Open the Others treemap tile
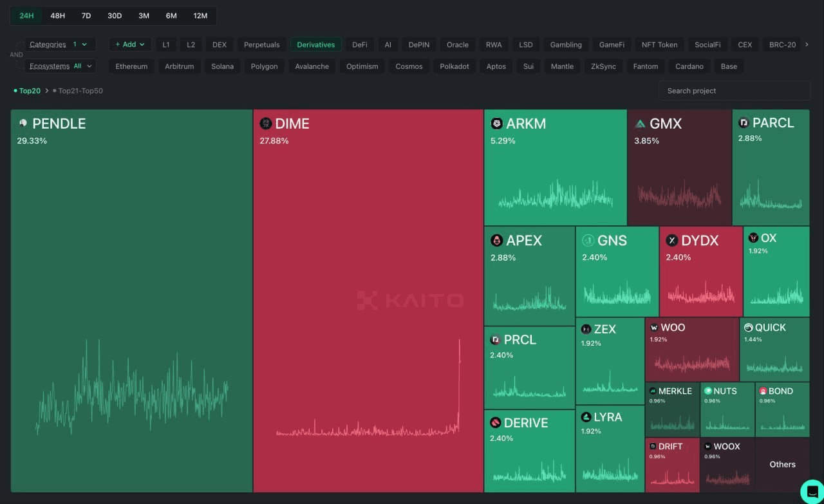The image size is (824, 504). point(783,465)
